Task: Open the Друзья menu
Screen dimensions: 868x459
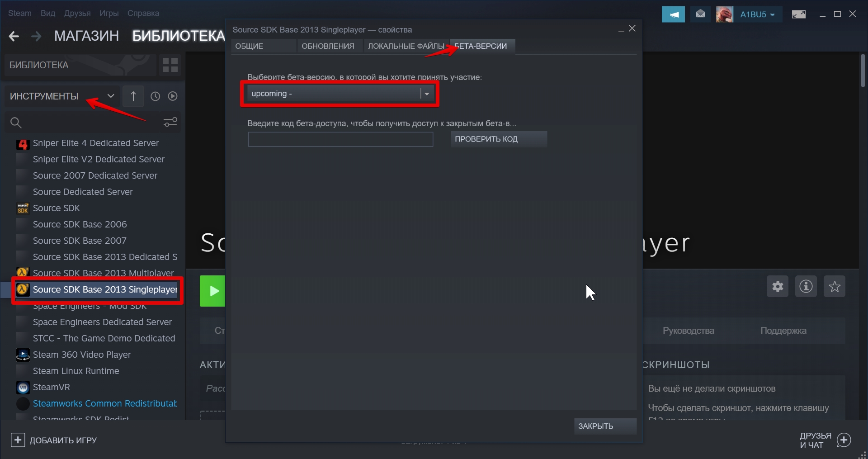Action: pyautogui.click(x=77, y=13)
